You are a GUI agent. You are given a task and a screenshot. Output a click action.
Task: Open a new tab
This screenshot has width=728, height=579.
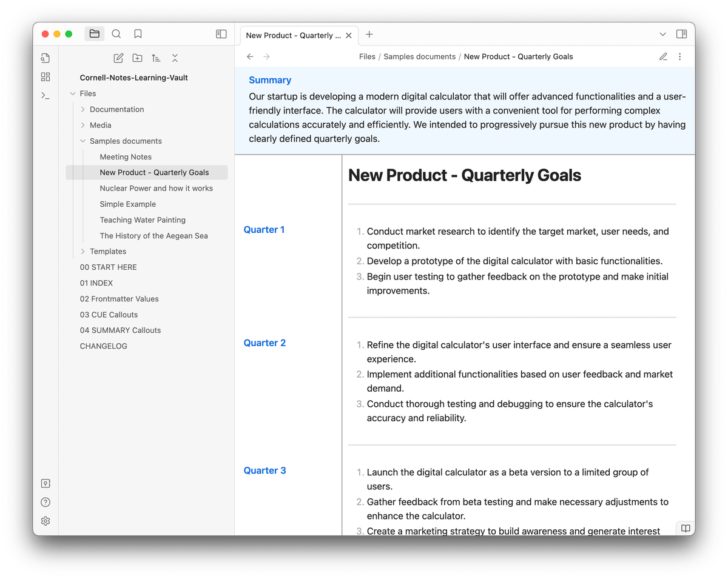point(369,35)
